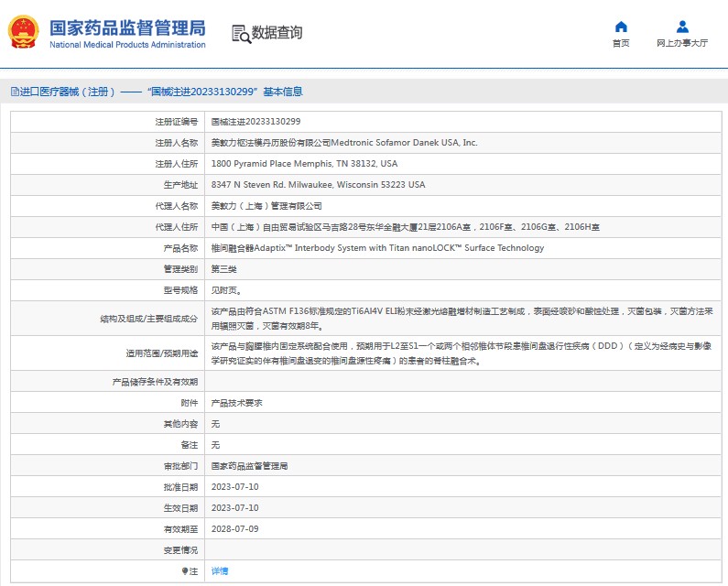The height and width of the screenshot is (586, 728).
Task: Select expiry date 2028-07-09
Action: tap(235, 529)
